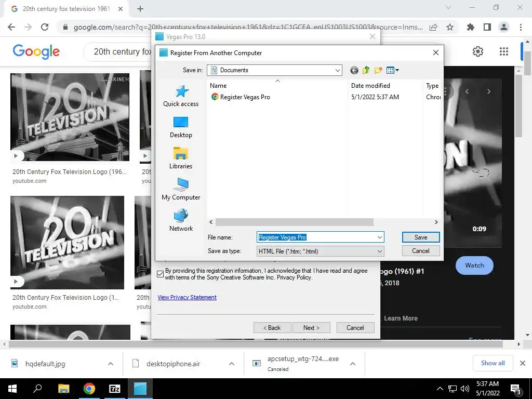532x399 pixels.
Task: Share this page icon in address bar
Action: (x=433, y=27)
